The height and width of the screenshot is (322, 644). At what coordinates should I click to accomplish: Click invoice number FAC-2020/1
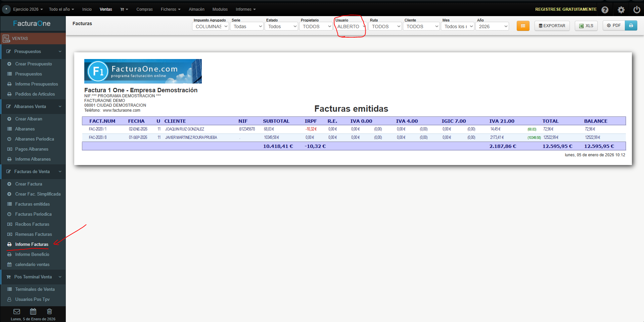tap(98, 129)
